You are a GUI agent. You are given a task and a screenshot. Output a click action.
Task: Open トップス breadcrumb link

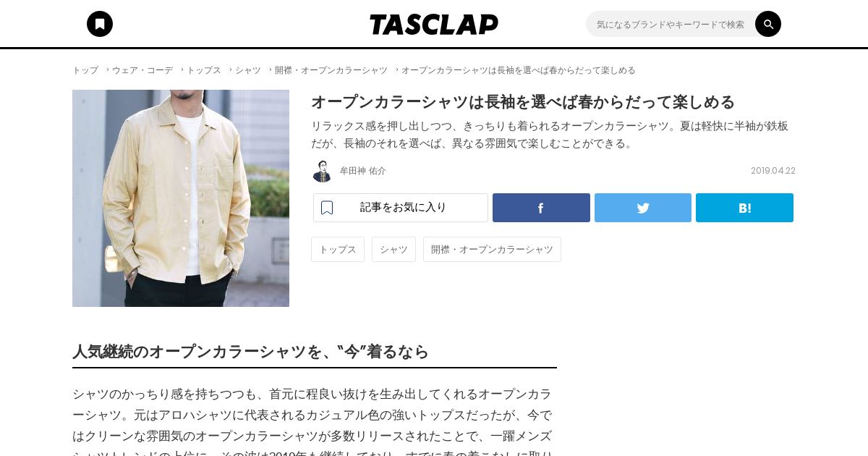click(204, 70)
